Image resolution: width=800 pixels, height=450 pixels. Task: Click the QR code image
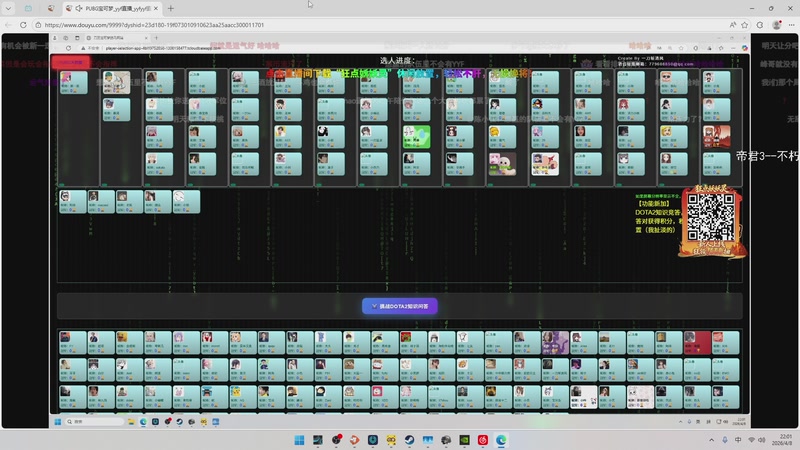point(711,217)
